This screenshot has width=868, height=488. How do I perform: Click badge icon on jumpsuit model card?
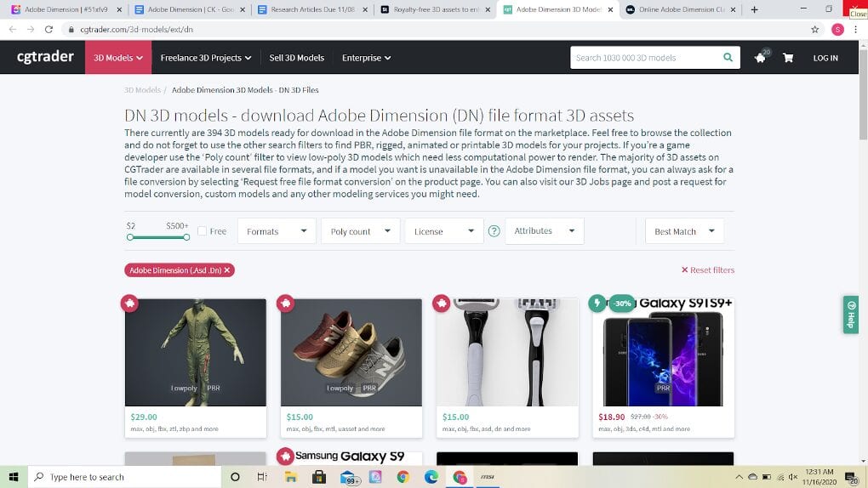[129, 304]
